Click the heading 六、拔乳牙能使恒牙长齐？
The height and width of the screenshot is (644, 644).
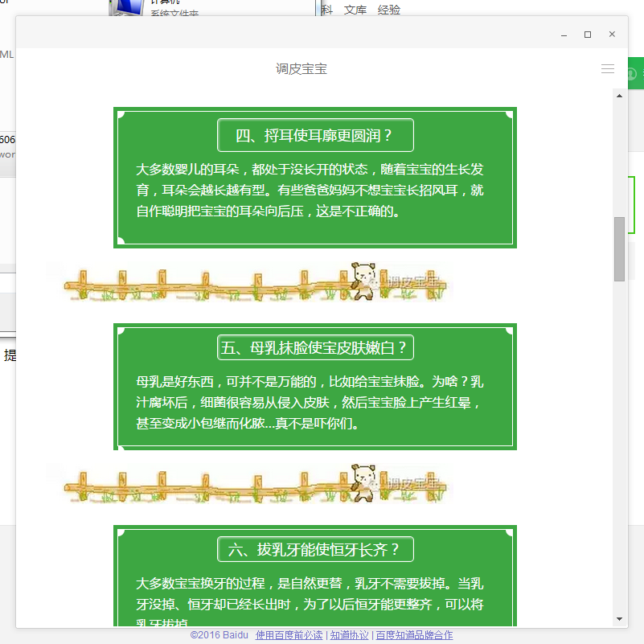coord(315,550)
